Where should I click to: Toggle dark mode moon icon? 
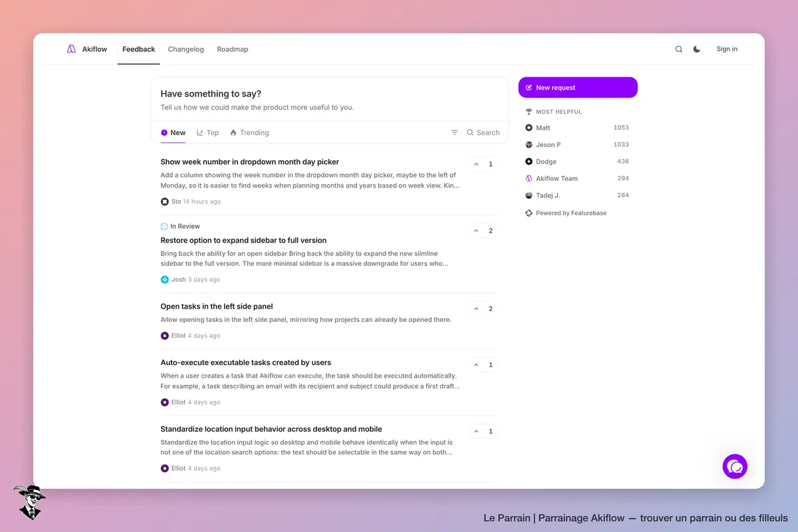697,49
